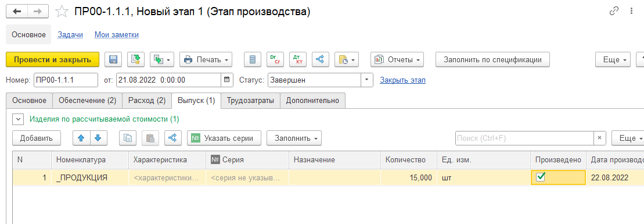Image resolution: width=644 pixels, height=224 pixels.
Task: Open the reminder clock dropdown icon
Action: coord(347,60)
